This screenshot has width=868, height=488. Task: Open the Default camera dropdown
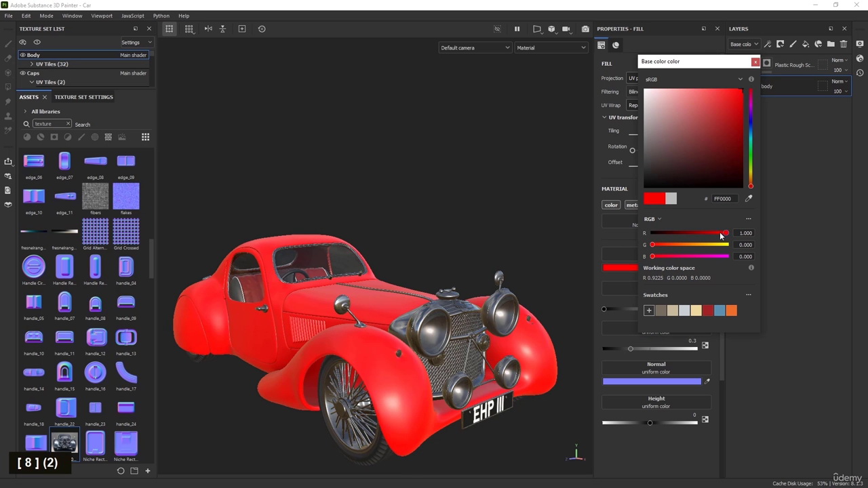tap(475, 47)
